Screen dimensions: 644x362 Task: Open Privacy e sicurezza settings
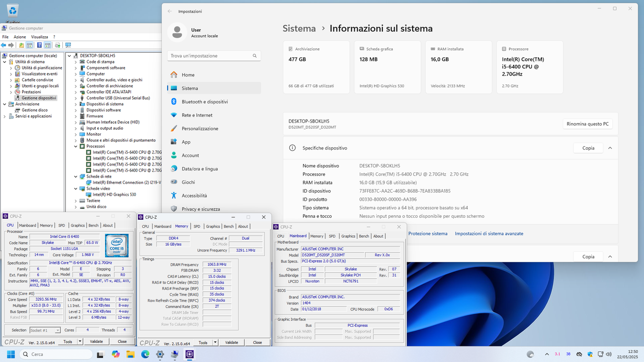[214, 209]
